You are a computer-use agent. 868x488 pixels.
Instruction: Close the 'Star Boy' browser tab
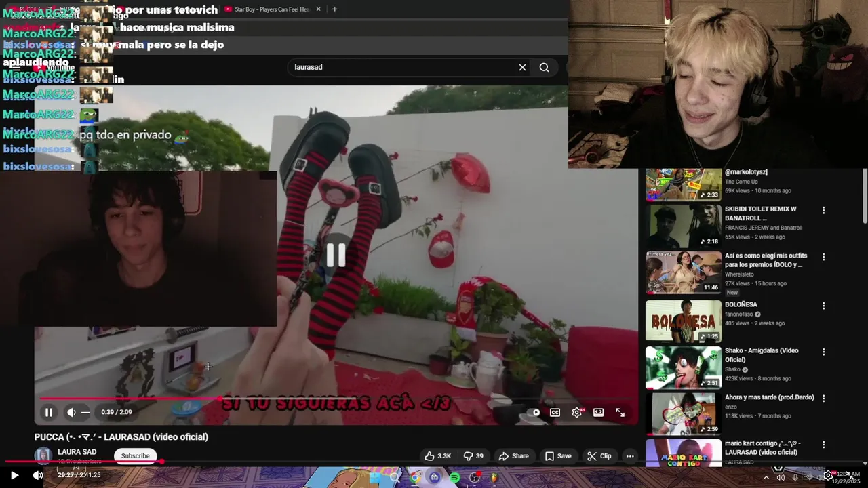[x=318, y=9]
